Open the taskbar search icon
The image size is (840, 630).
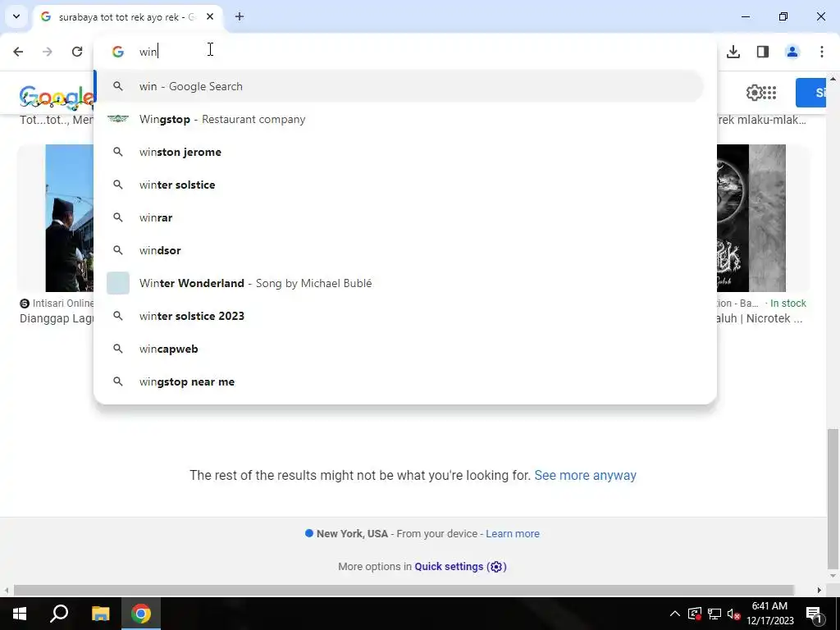click(x=59, y=614)
